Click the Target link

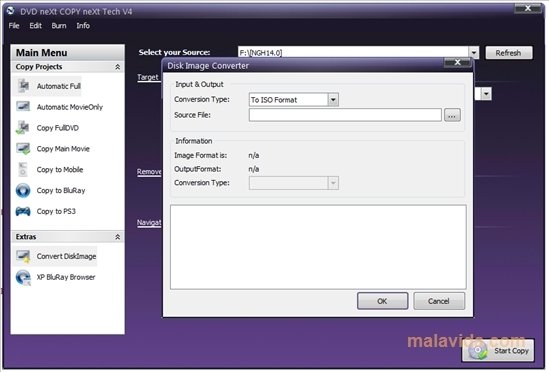(148, 77)
